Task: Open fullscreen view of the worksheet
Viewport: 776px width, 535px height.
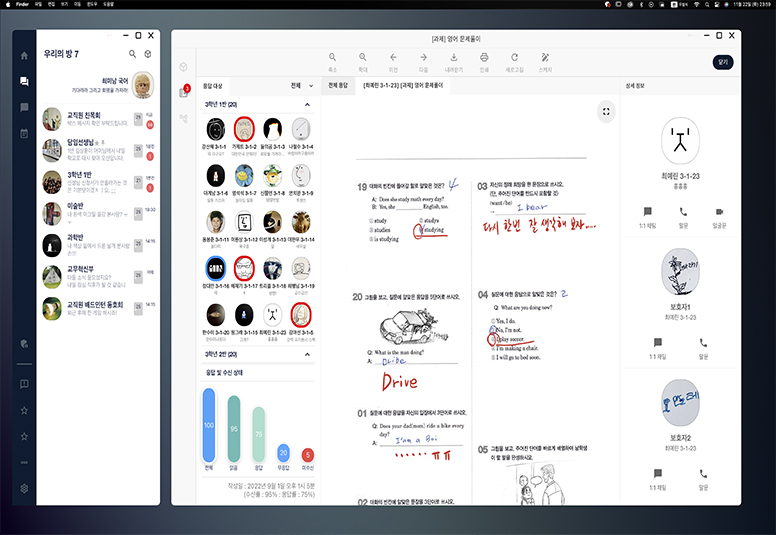Action: (605, 110)
